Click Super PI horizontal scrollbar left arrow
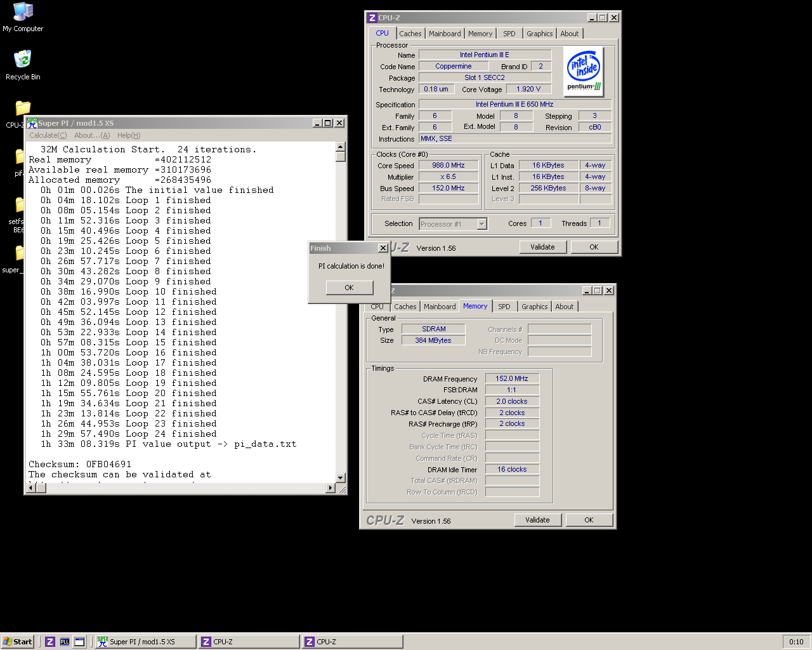This screenshot has height=650, width=812. point(32,488)
